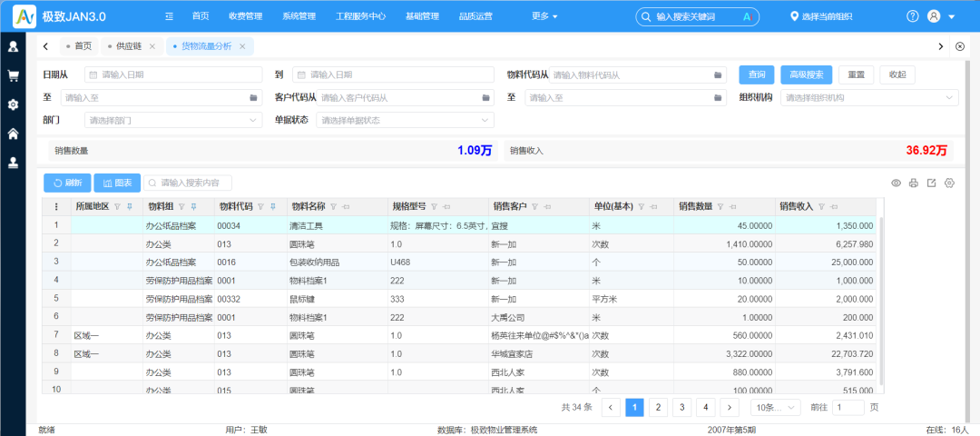The width and height of the screenshot is (980, 436).
Task: Click the 图表 button
Action: [x=117, y=183]
